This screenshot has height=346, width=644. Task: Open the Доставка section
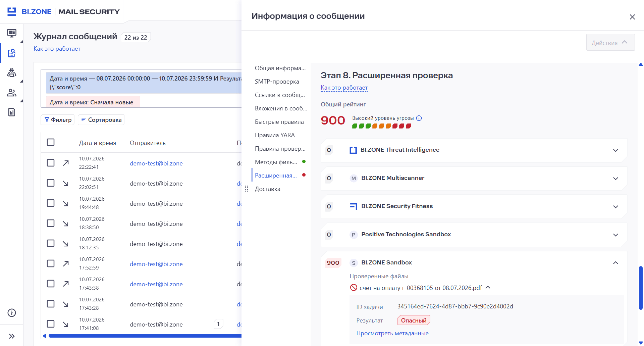pos(267,189)
